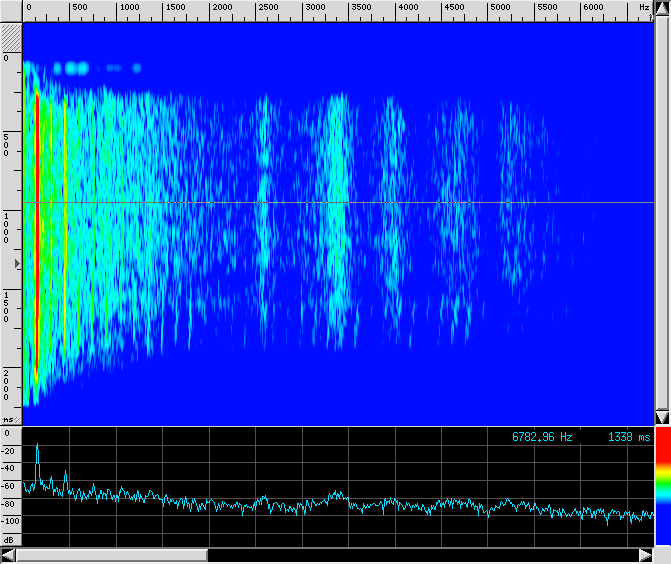Click the 6782.96 Hz frequency readout

point(542,437)
